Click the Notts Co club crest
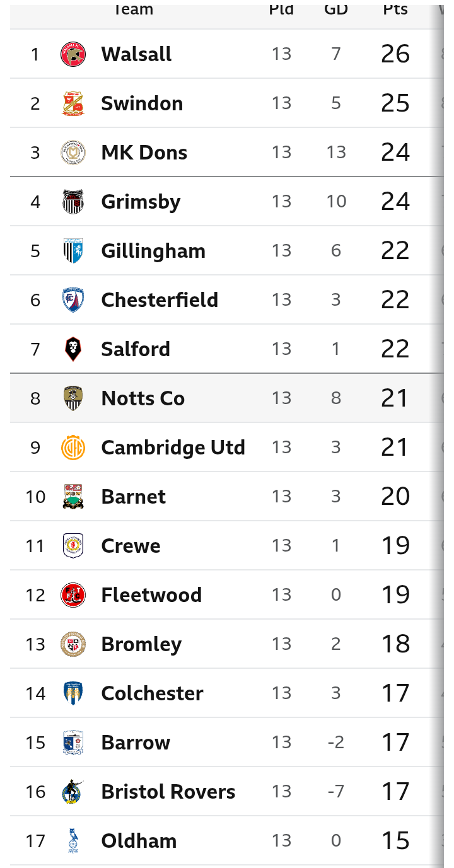Viewport: 454px width, 868px height. (73, 398)
